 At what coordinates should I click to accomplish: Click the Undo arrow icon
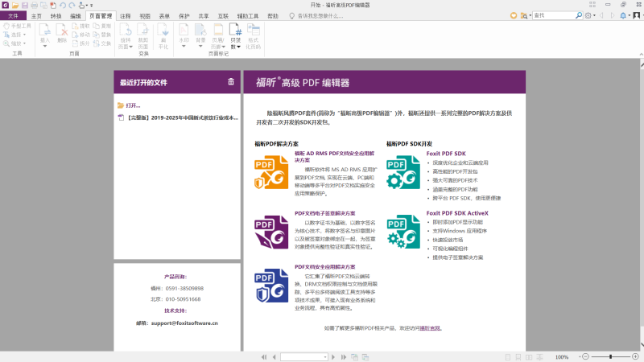coord(63,6)
